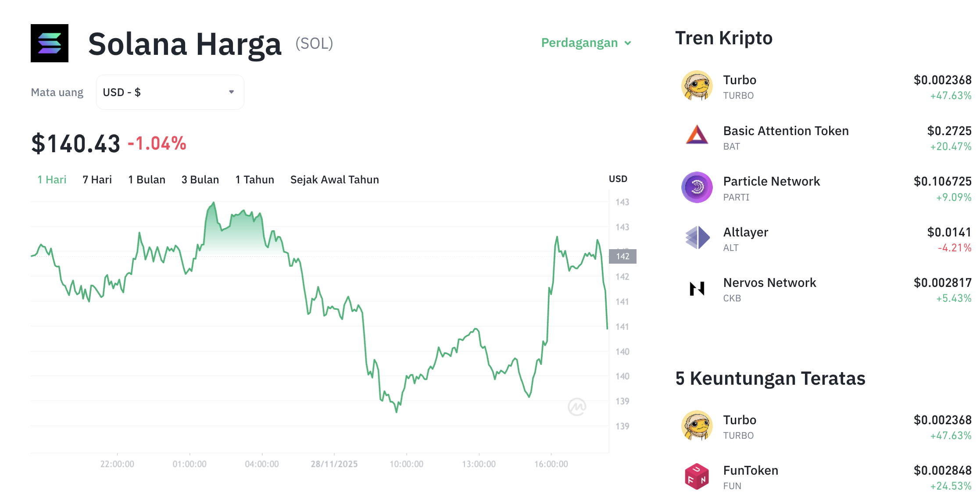Click the Particle Network purple logo

point(697,187)
